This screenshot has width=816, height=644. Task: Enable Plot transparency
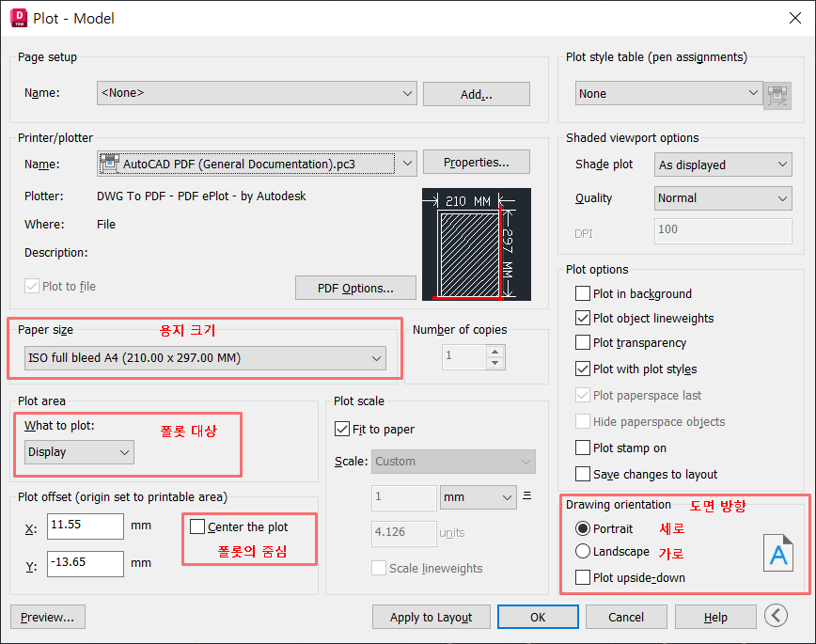pyautogui.click(x=582, y=342)
